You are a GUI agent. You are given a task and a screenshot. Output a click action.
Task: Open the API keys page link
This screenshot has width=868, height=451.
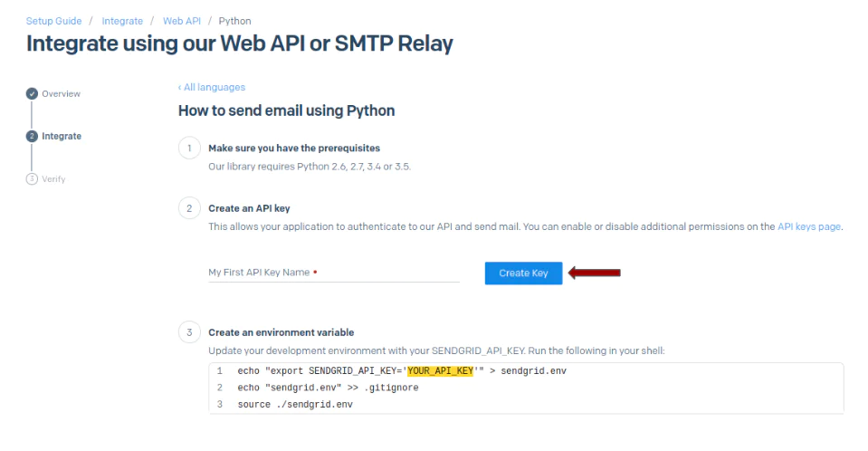[x=809, y=226]
